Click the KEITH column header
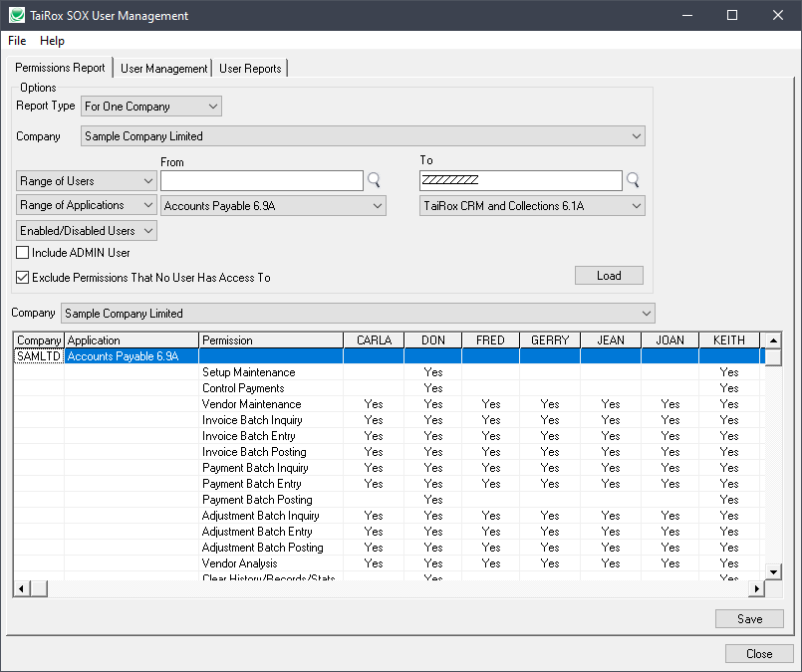The image size is (802, 672). click(x=729, y=340)
